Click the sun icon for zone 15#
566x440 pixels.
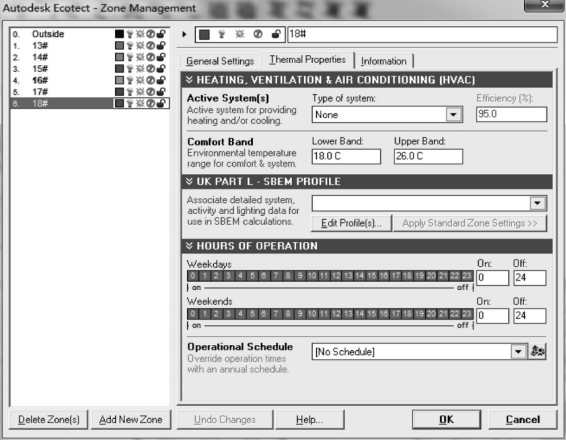point(140,69)
